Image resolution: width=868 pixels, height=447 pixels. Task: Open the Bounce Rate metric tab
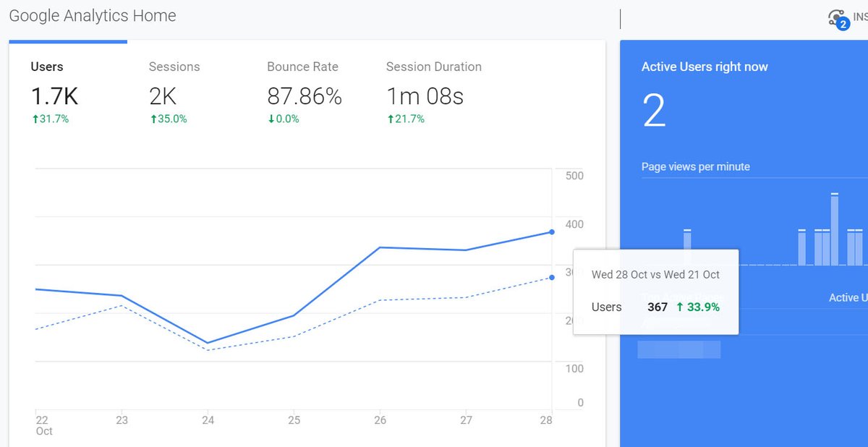[x=302, y=67]
